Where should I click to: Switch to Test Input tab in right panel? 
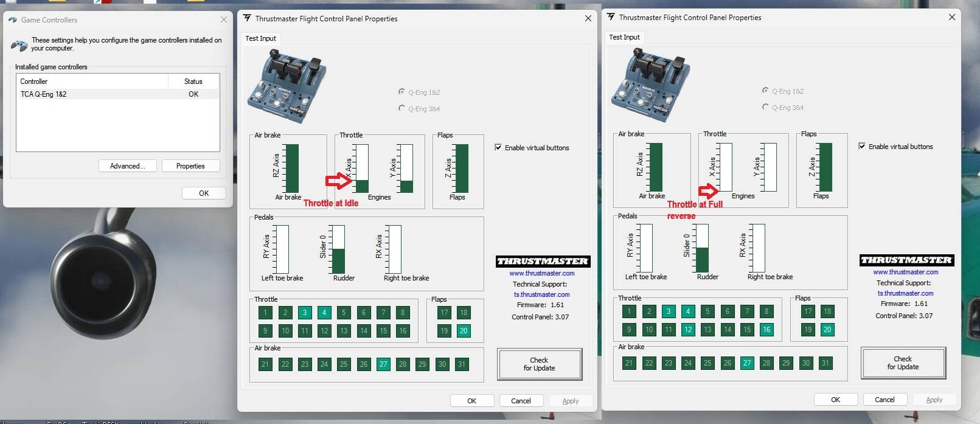pyautogui.click(x=624, y=37)
